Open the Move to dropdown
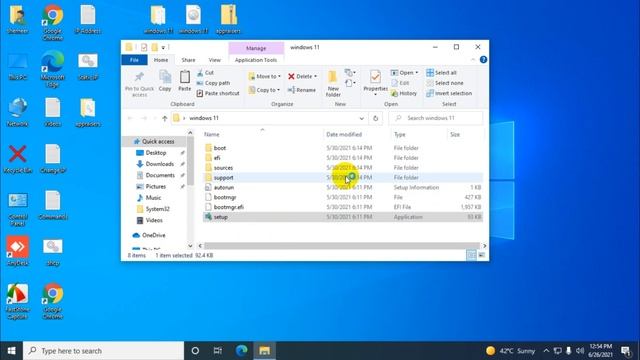This screenshot has height=360, width=640. (x=264, y=76)
